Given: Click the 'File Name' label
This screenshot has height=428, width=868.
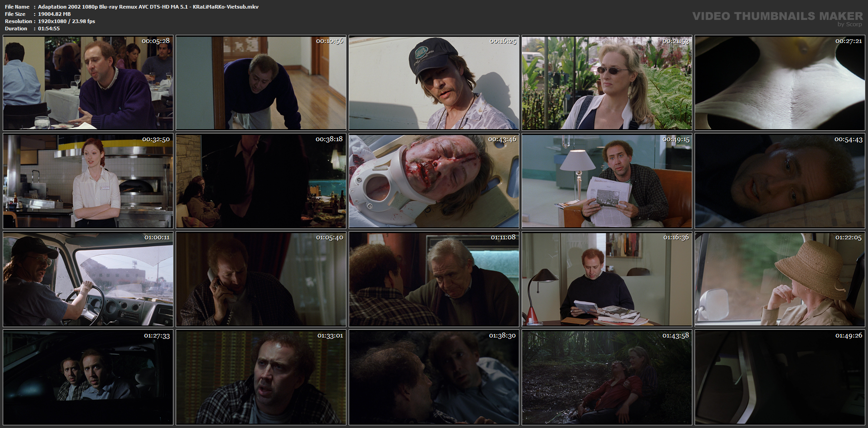Looking at the screenshot, I should 17,7.
